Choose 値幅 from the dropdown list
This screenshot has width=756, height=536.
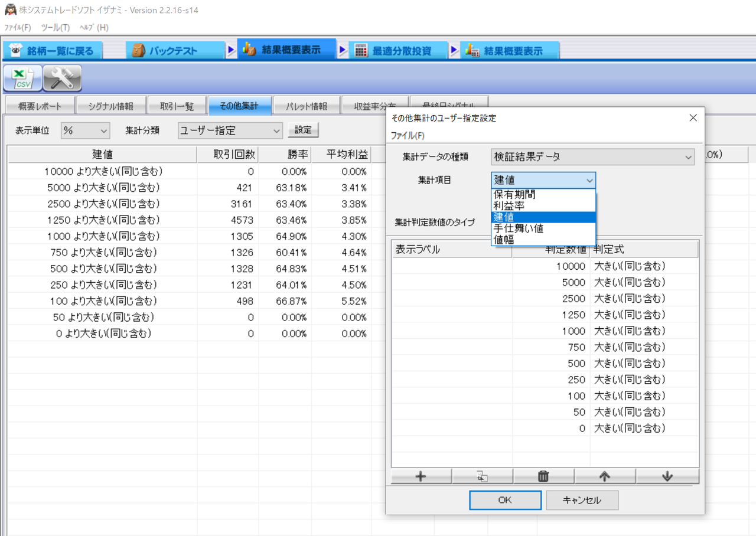[x=543, y=240]
